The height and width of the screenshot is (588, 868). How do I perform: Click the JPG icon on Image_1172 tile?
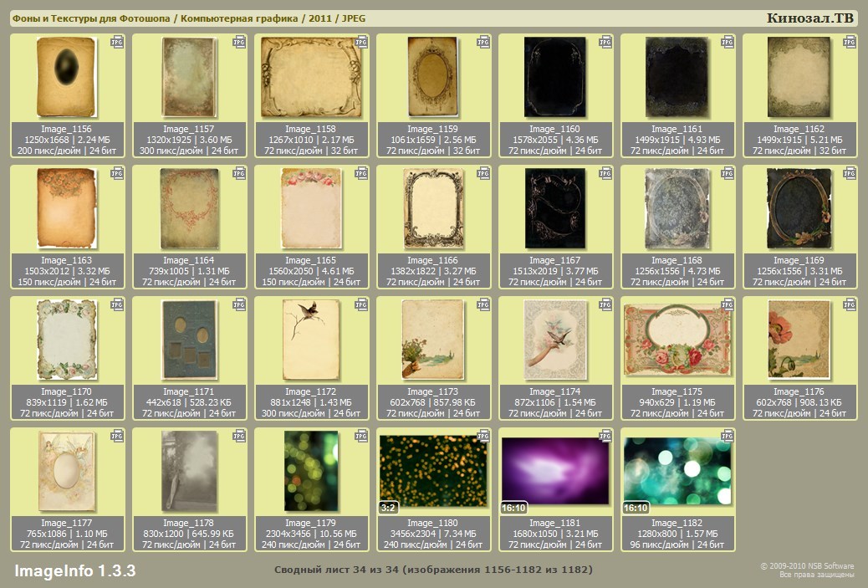(361, 304)
